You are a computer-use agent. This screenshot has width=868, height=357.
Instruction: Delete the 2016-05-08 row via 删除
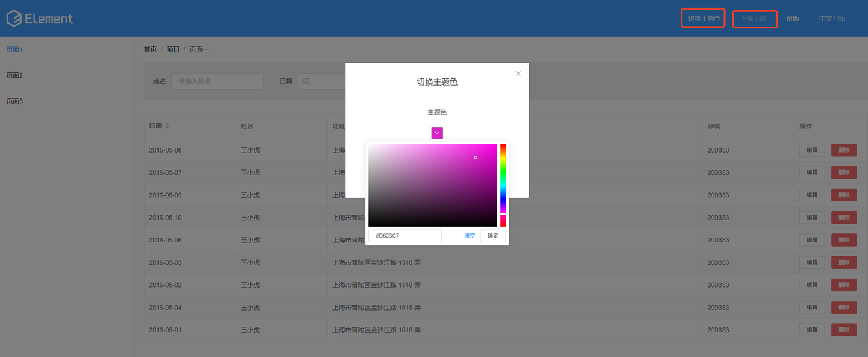[x=843, y=150]
